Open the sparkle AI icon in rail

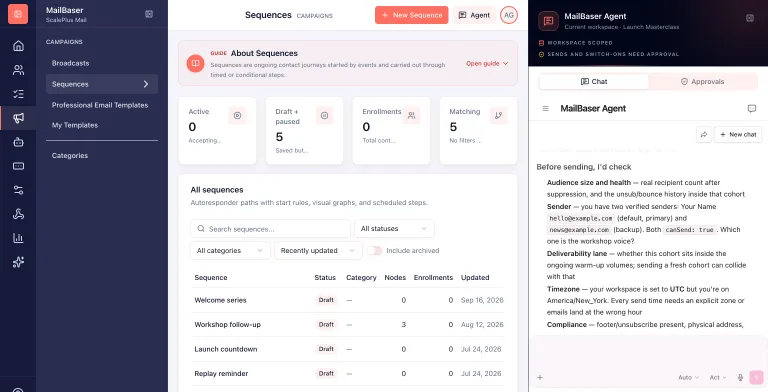click(x=18, y=262)
